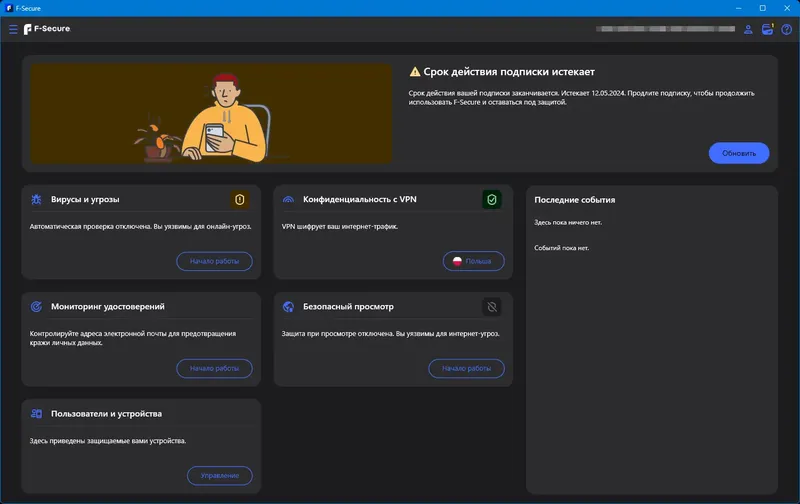Click the Срок действия подписки истекает heading

(509, 72)
